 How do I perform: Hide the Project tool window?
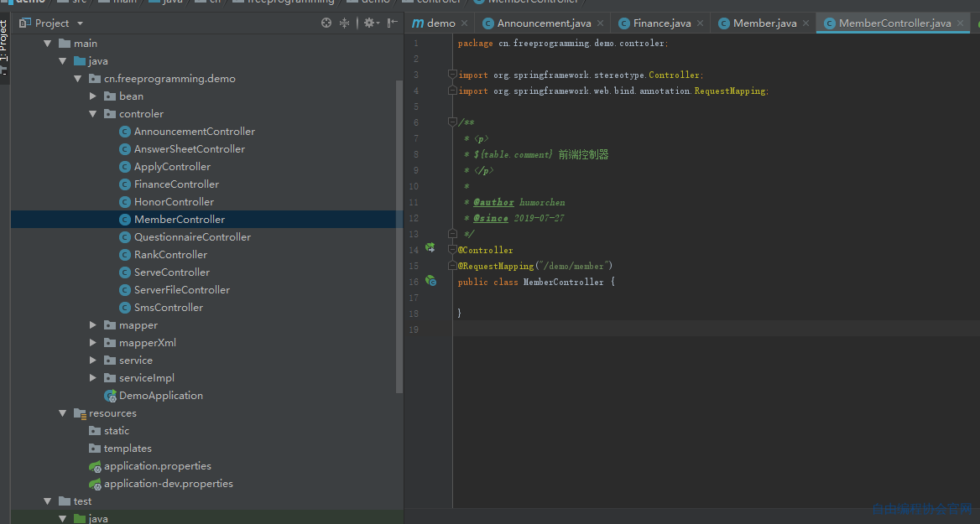click(392, 23)
